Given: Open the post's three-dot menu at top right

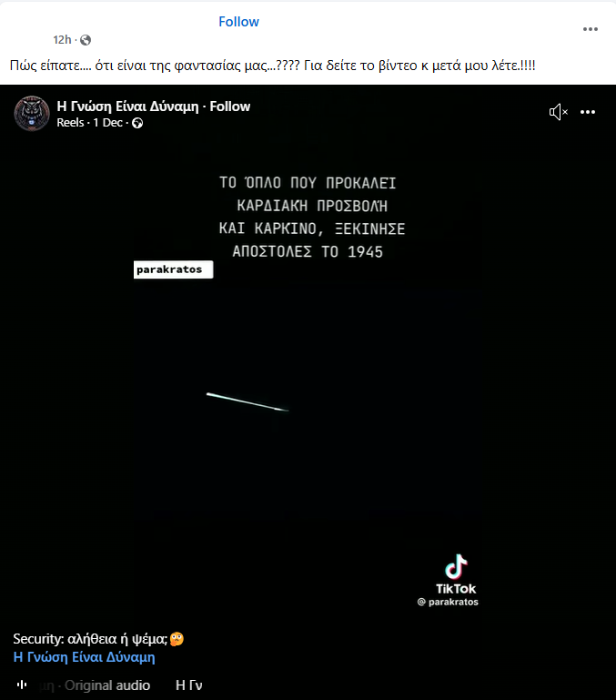Looking at the screenshot, I should click(591, 29).
